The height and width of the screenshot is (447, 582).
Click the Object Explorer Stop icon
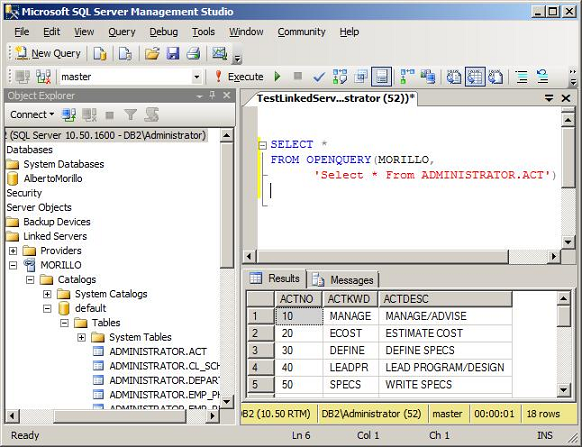click(109, 115)
